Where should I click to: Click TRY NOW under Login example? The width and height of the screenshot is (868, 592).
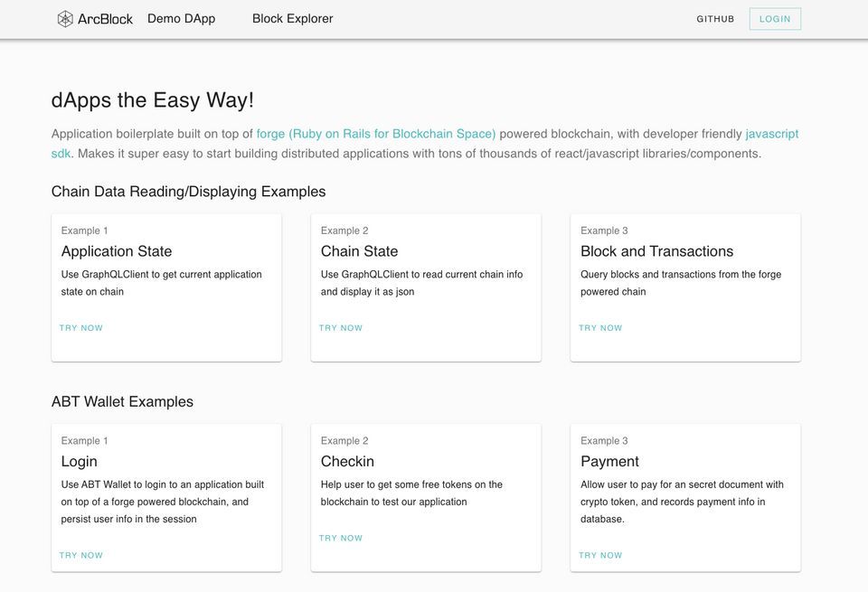click(x=81, y=556)
